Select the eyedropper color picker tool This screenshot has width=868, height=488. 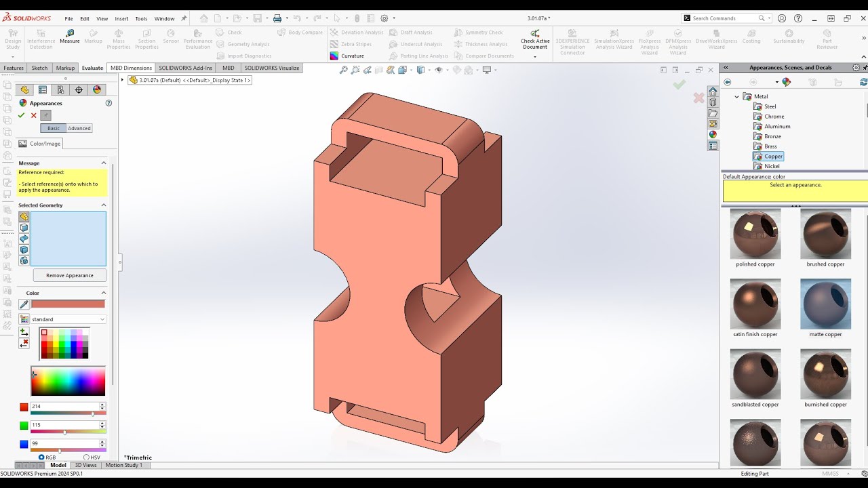pos(24,304)
